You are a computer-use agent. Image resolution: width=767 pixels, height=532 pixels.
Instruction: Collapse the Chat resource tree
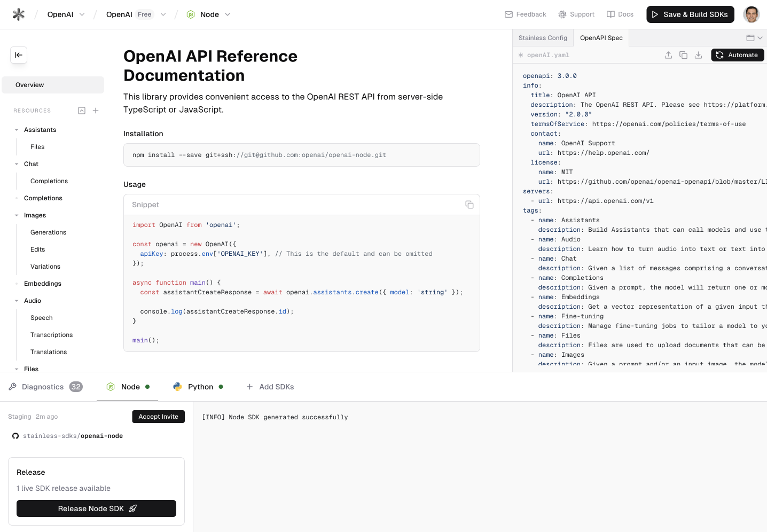coord(17,164)
